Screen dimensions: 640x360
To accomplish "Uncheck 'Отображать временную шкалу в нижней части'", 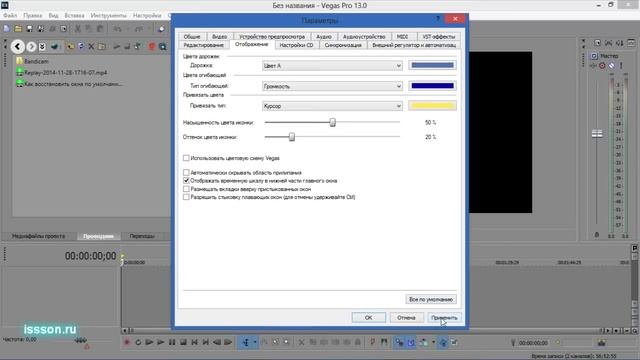I will [x=186, y=180].
